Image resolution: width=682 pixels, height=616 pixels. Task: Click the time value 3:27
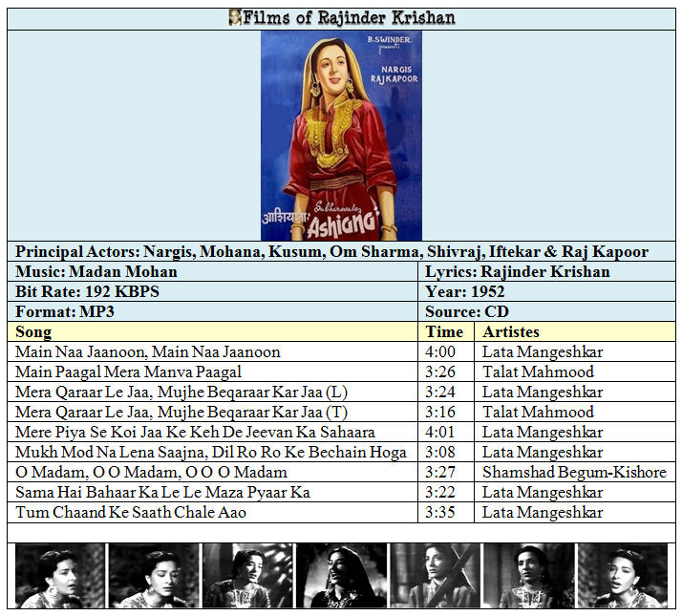[440, 472]
